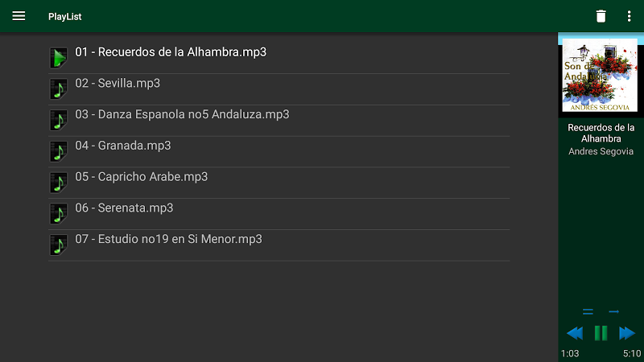Click the note icon for Danza Espanola no5
The image size is (644, 362).
[58, 120]
